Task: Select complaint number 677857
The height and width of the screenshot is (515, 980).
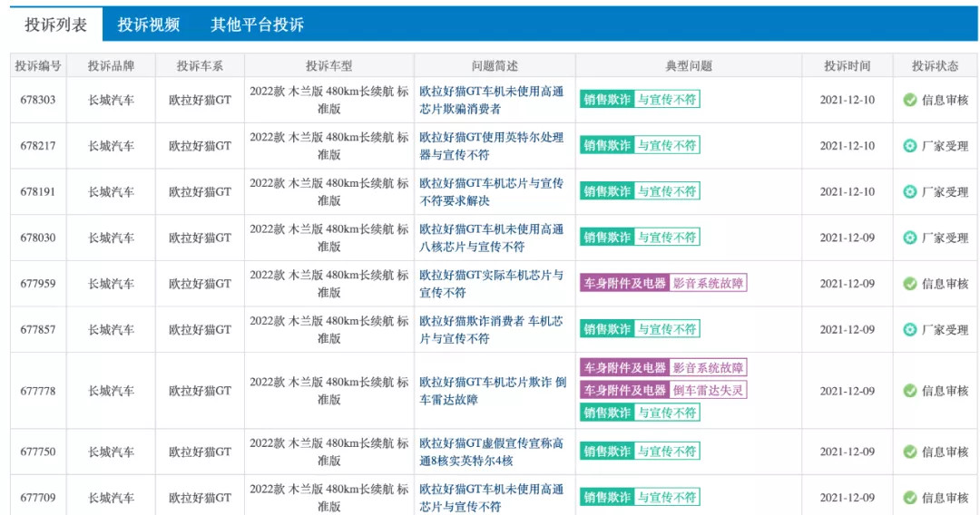Action: pyautogui.click(x=38, y=330)
